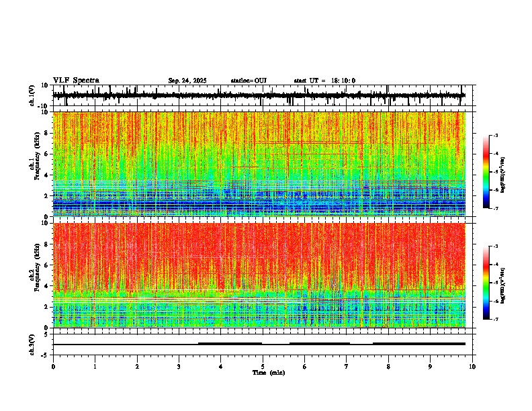This screenshot has width=532, height=411.
Task: Click the "-5" tick on ch.3(V) axis
Action: pos(46,355)
